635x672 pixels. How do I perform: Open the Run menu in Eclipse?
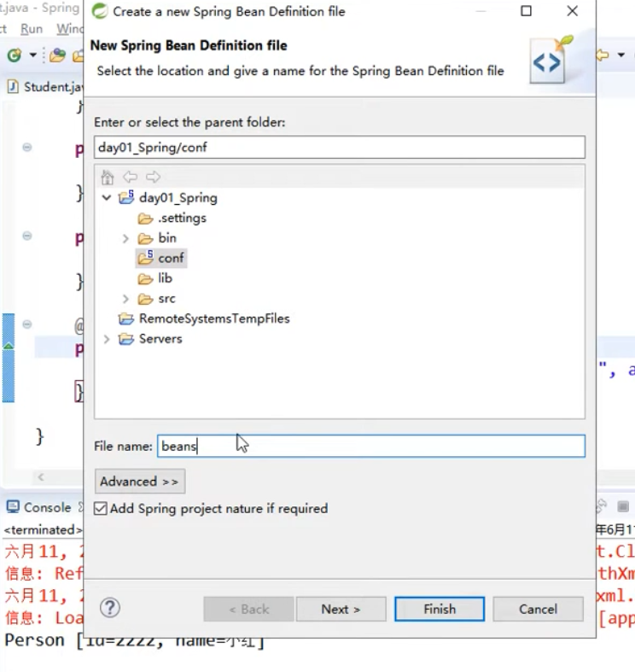tap(32, 29)
